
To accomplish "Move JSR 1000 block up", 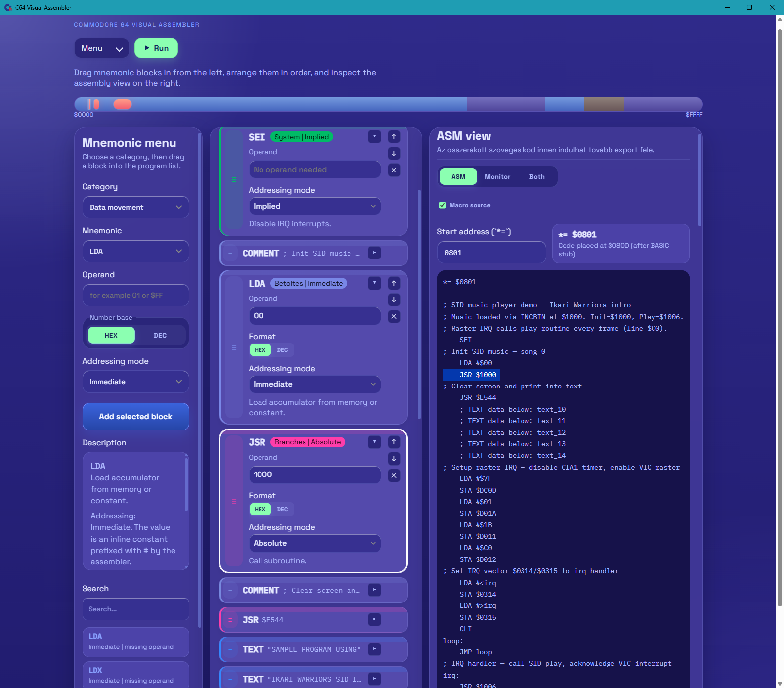I will click(394, 442).
